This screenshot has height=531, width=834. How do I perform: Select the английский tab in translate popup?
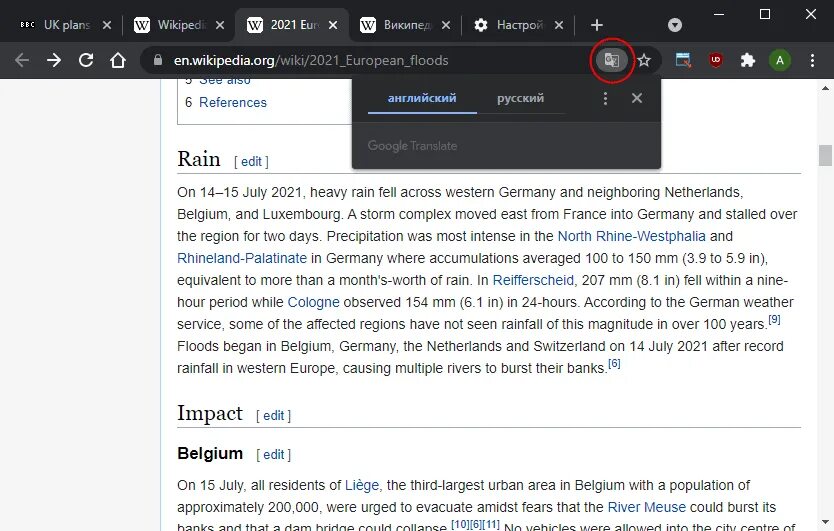(422, 98)
